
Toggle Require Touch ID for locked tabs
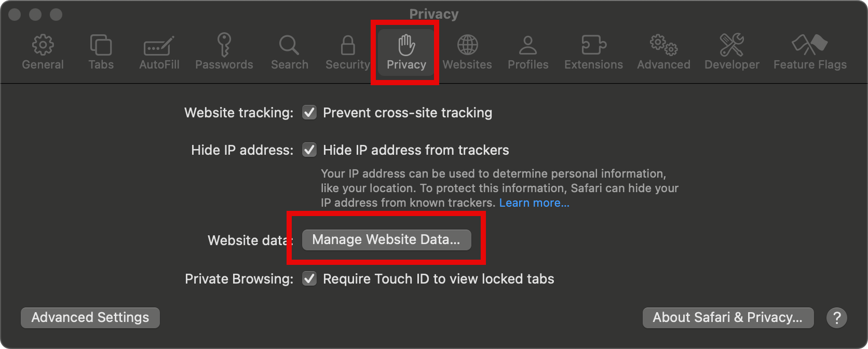[309, 279]
